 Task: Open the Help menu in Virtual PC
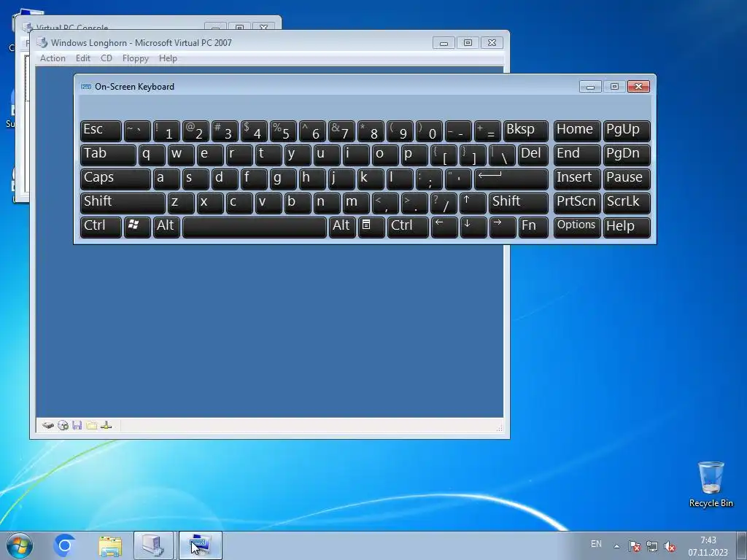(x=168, y=58)
